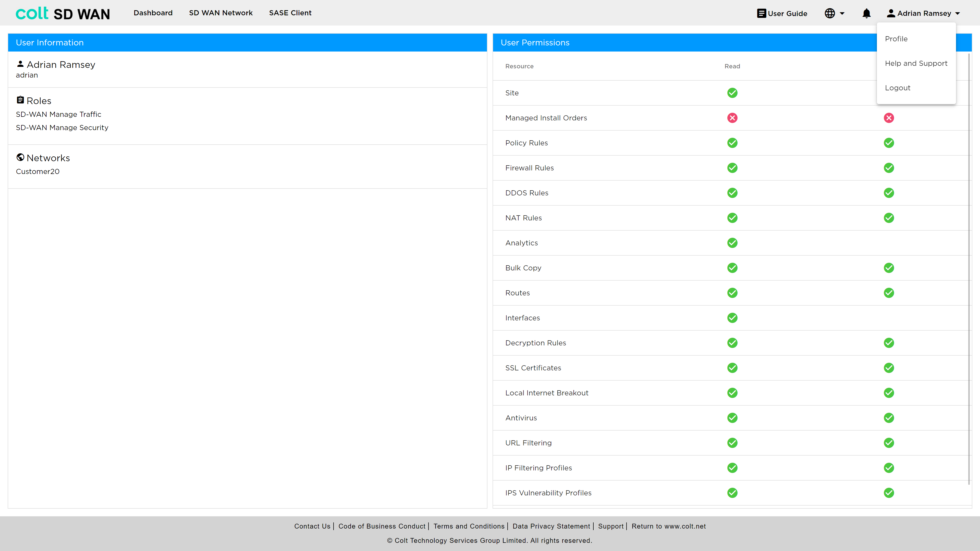Viewport: 980px width, 551px height.
Task: Follow the Contact Us footer link
Action: tap(312, 526)
